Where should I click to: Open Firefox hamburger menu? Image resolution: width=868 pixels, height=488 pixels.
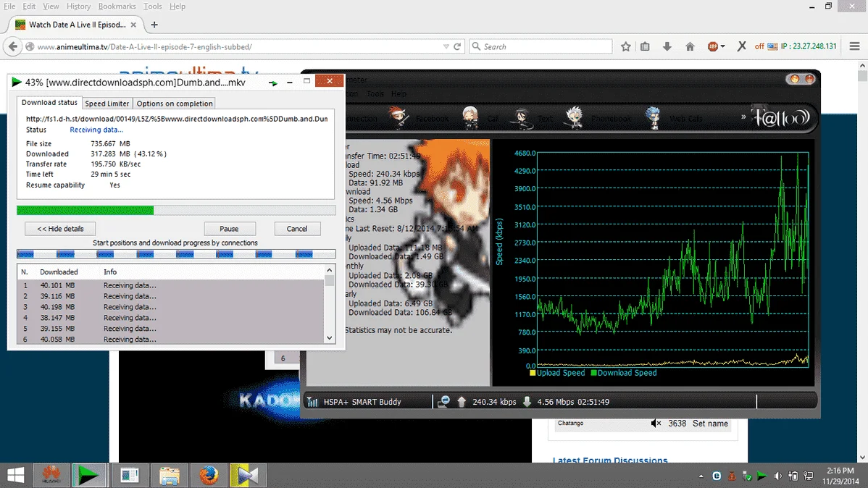[x=855, y=46]
